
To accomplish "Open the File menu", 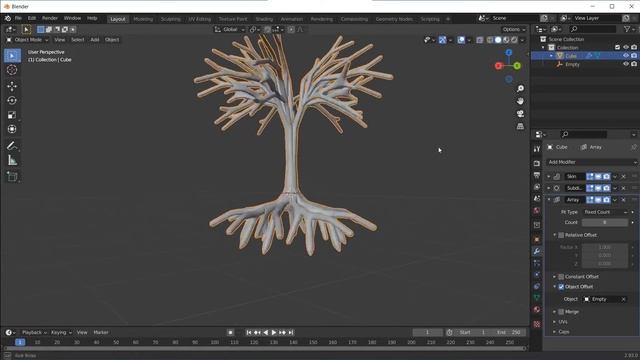I will tap(18, 18).
